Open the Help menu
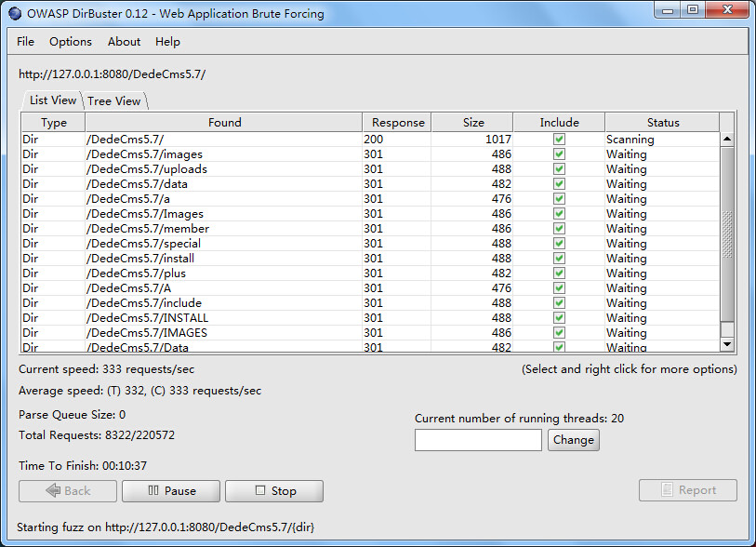The height and width of the screenshot is (547, 756). point(168,42)
